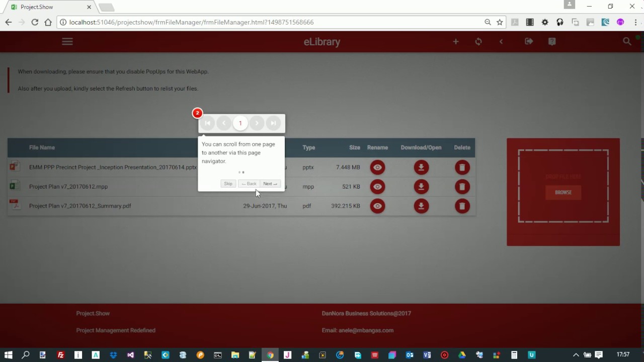Rename Project Plan v7_20170612_Summary.pdf file
644x362 pixels.
(377, 206)
